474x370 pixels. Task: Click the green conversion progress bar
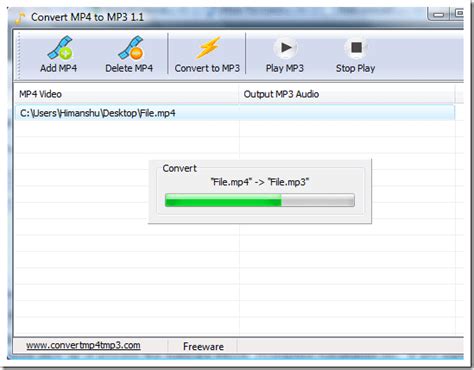(260, 200)
